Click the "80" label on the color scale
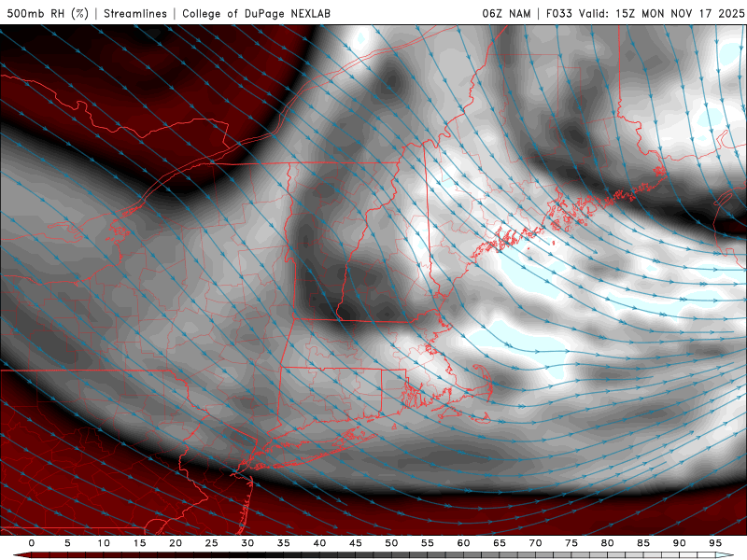Image resolution: width=747 pixels, height=560 pixels. click(x=608, y=543)
